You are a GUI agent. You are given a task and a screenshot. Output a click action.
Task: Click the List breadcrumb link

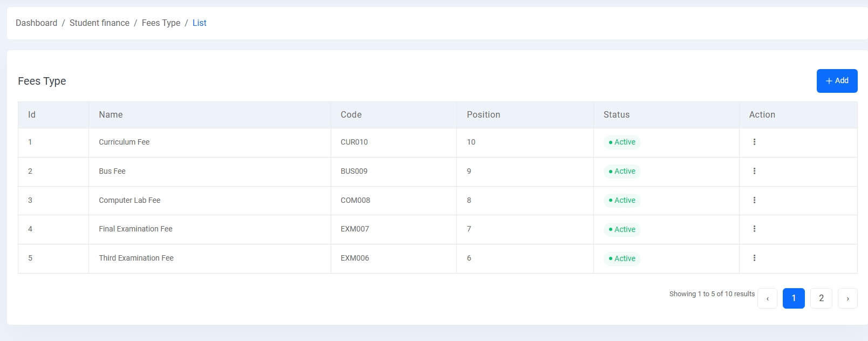click(200, 23)
